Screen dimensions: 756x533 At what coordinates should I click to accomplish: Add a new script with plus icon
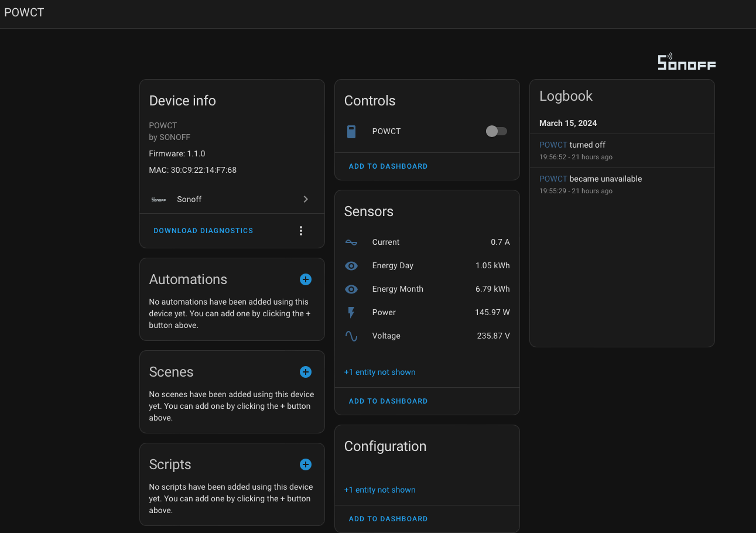click(306, 464)
